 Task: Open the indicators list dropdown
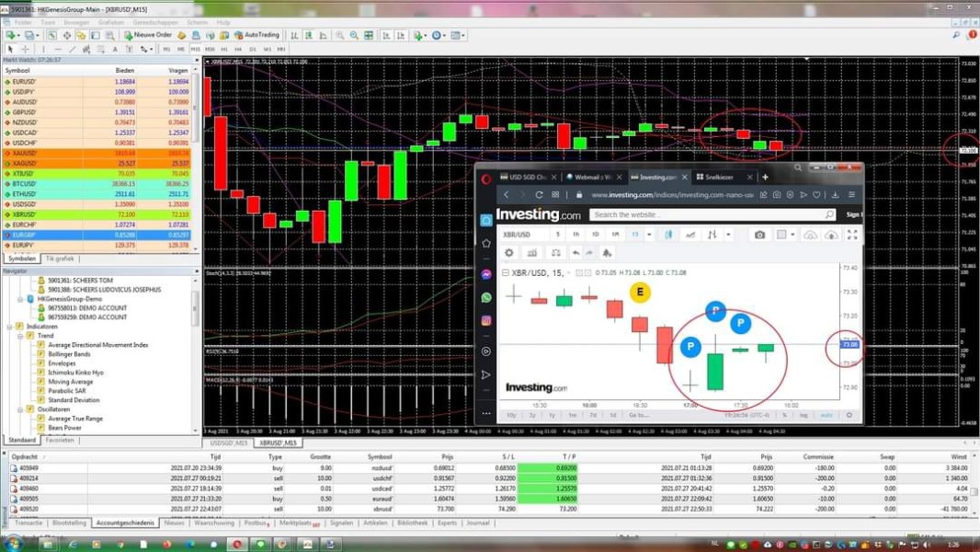coord(419,36)
